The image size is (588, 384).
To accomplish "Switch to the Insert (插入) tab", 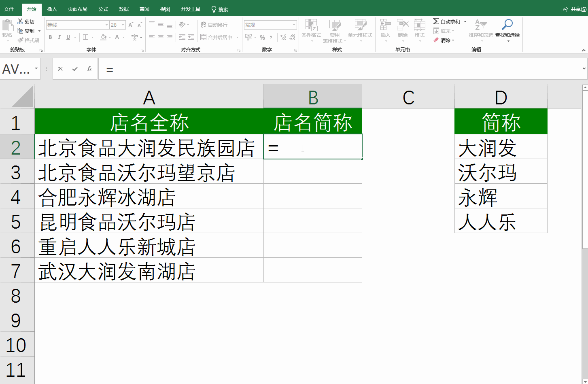I will coord(52,9).
